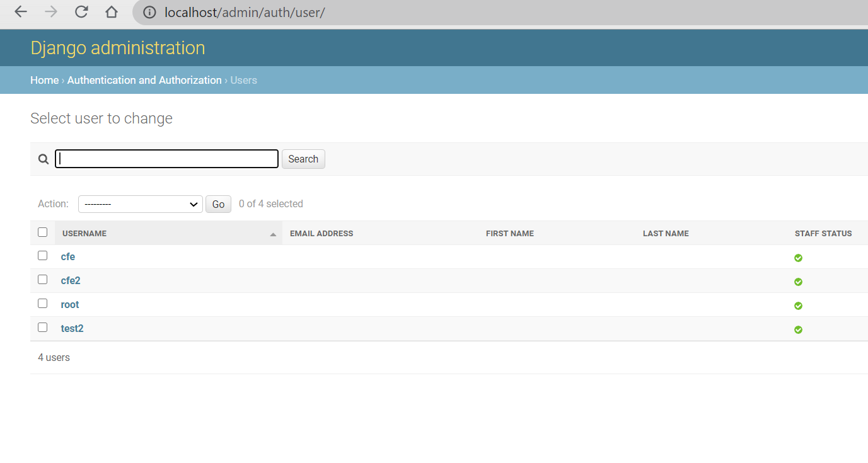Click staff status checkmark for cfe2
The width and height of the screenshot is (868, 463).
click(x=798, y=282)
